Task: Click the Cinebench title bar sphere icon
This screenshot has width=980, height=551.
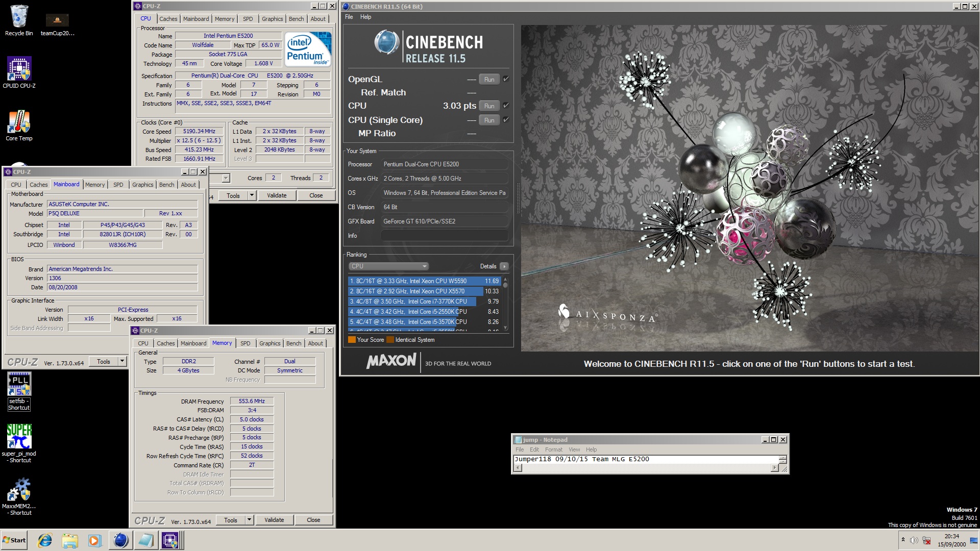Action: [x=346, y=6]
